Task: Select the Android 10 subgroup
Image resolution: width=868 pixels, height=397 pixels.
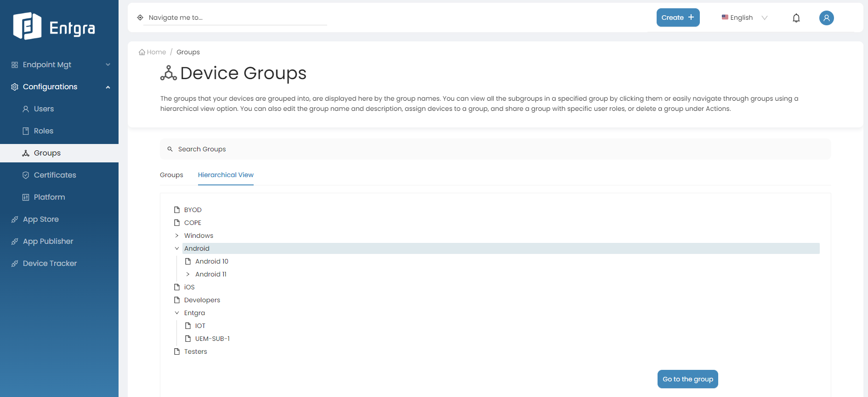Action: point(212,261)
